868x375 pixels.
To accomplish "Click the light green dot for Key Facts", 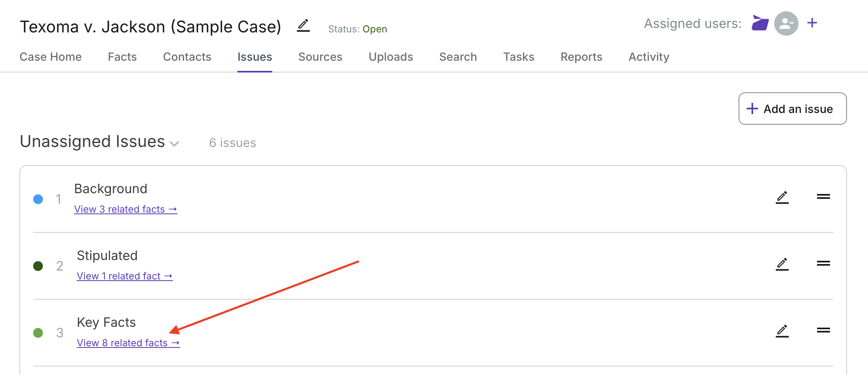I will tap(38, 333).
